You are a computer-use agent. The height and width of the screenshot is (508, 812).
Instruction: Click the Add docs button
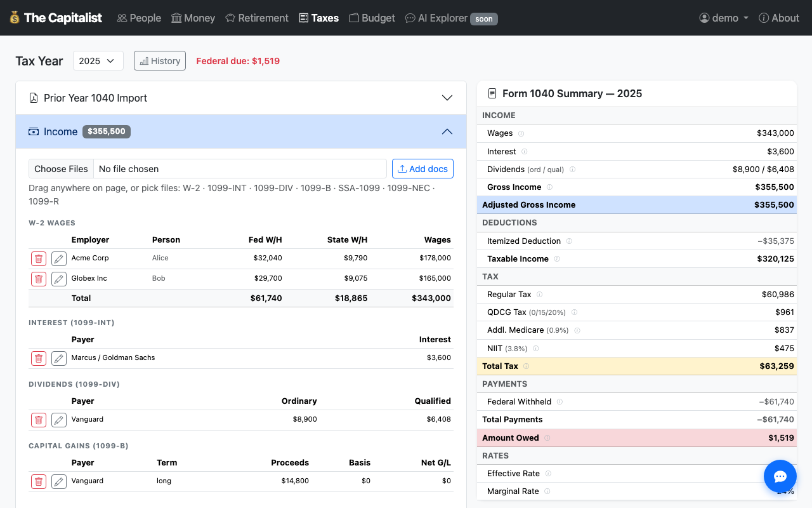coord(422,168)
